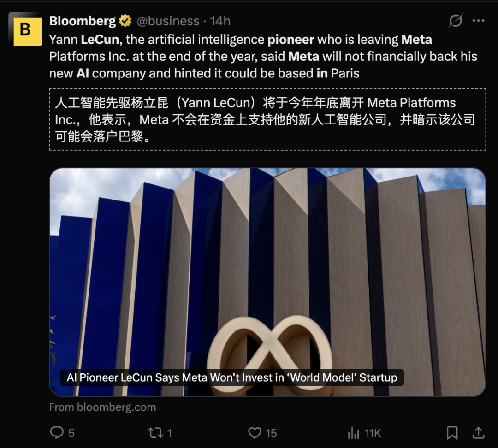Repost this tweet with the retweet icon
Image resolution: width=498 pixels, height=448 pixels.
click(155, 433)
